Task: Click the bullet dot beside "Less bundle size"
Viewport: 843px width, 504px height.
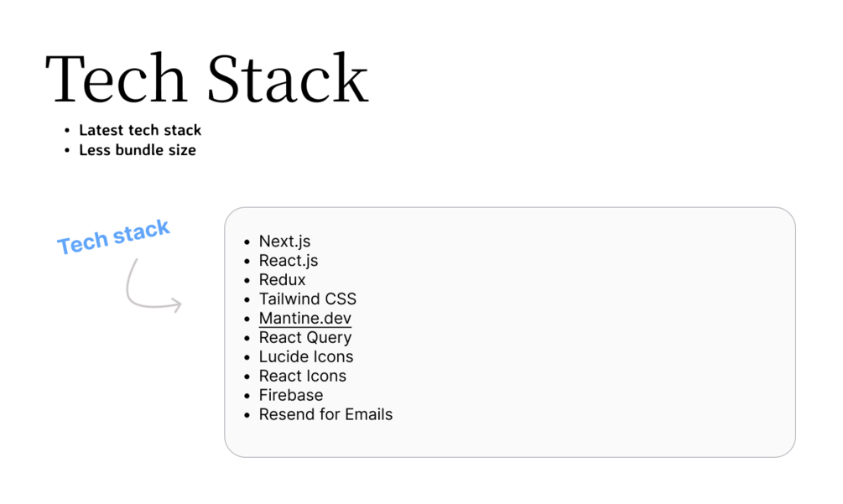Action: 67,151
